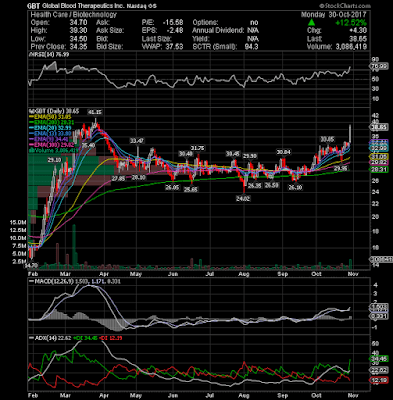Click the SCTR (Small) value 94.3
The height and width of the screenshot is (400, 393).
[x=251, y=47]
